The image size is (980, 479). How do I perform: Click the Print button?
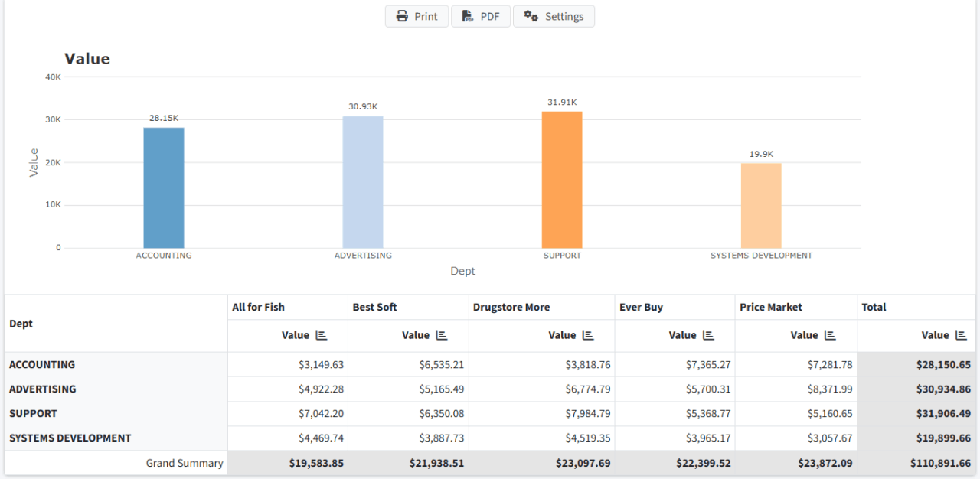[416, 16]
